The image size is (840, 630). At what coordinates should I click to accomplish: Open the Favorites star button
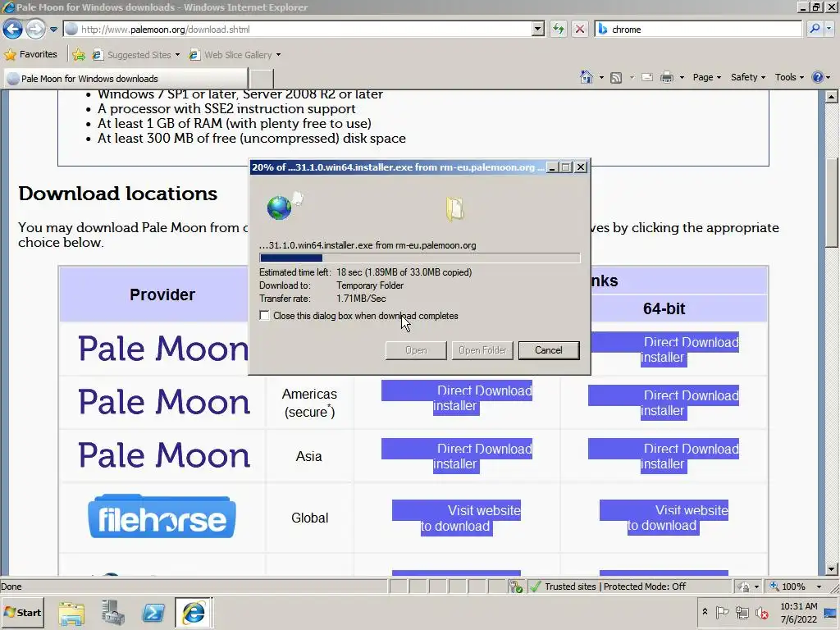[x=30, y=55]
